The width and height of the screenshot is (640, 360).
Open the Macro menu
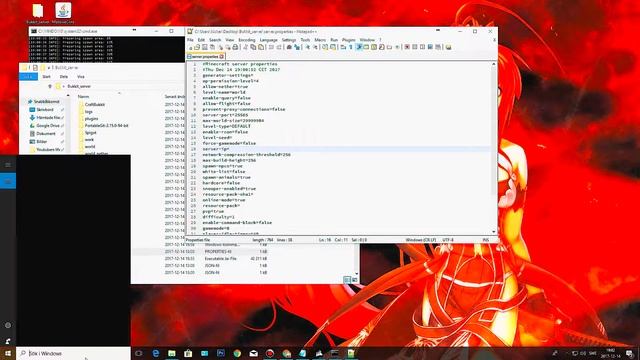(320, 40)
